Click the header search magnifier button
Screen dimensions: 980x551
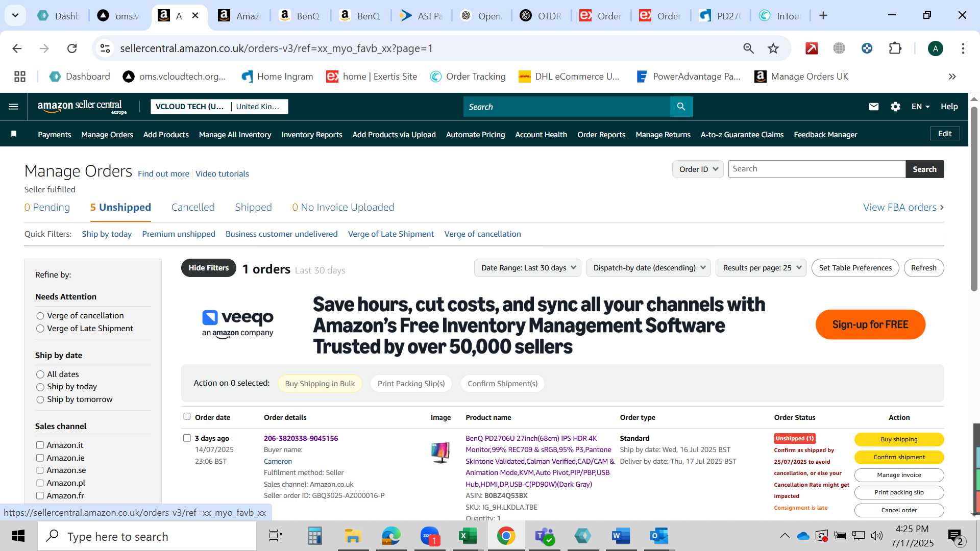click(x=681, y=107)
